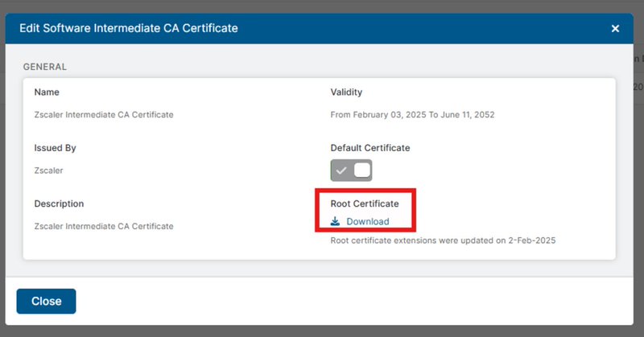Viewport: 644px width, 337px height.
Task: Click the GENERAL section heading
Action: (45, 67)
